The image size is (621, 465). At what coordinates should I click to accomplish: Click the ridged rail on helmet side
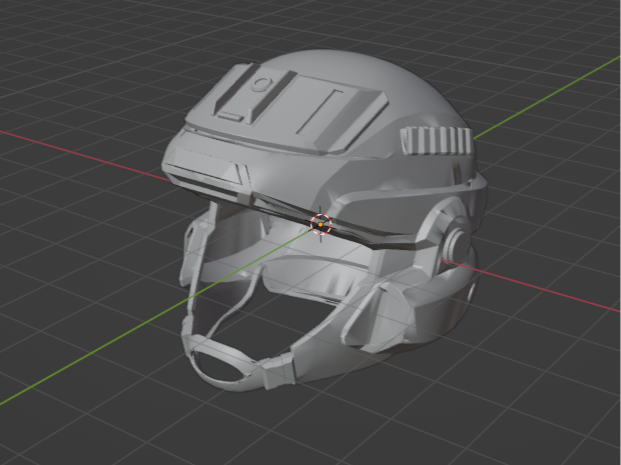coord(437,141)
